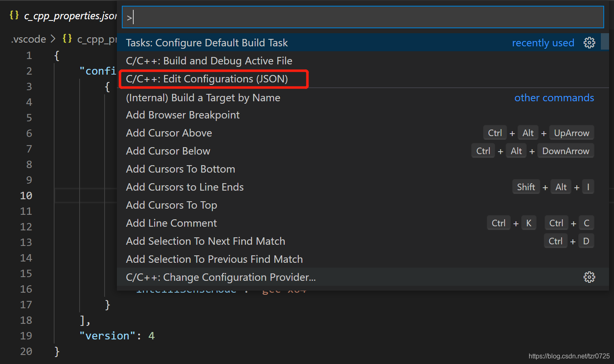Click the command palette input field
The width and height of the screenshot is (614, 364).
pos(363,17)
